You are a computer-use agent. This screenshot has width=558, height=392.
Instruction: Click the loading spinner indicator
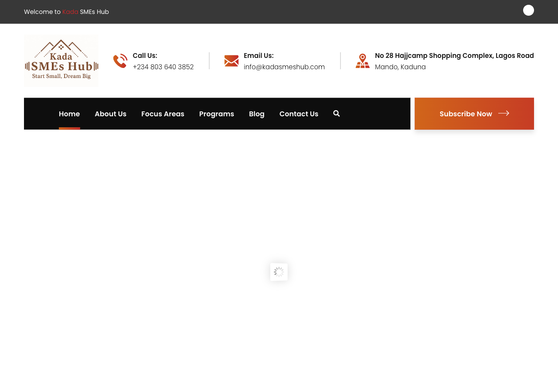[279, 272]
